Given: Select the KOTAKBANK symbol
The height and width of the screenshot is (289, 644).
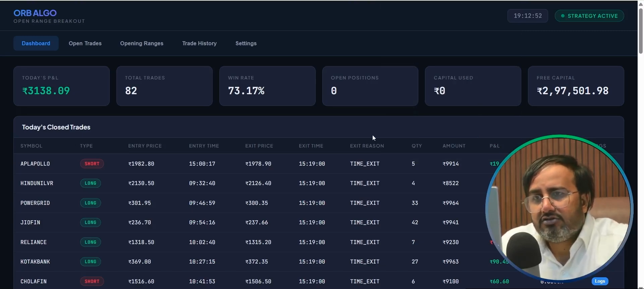Looking at the screenshot, I should coord(35,262).
